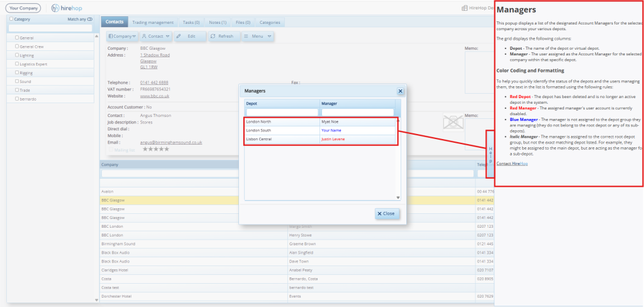
Task: Check the bernardo category checkbox
Action: [x=17, y=99]
